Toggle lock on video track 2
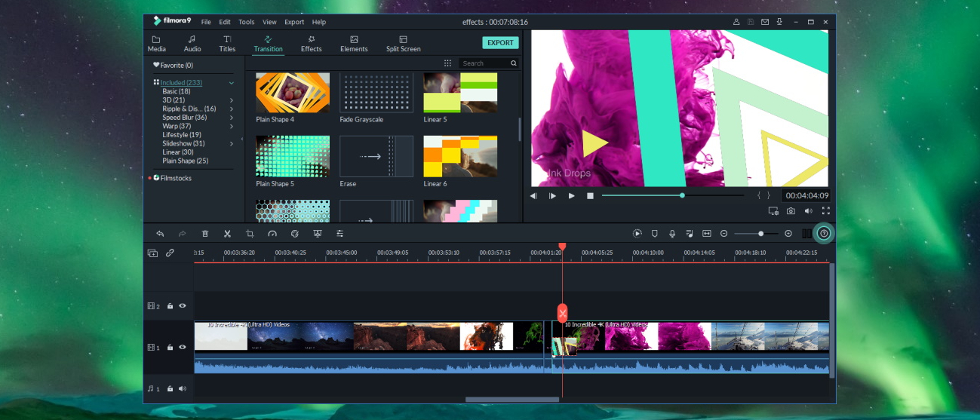980x420 pixels. (171, 306)
